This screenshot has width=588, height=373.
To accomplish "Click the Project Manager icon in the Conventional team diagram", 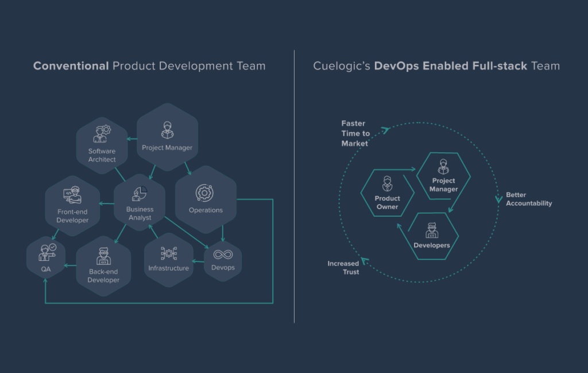I will point(167,130).
